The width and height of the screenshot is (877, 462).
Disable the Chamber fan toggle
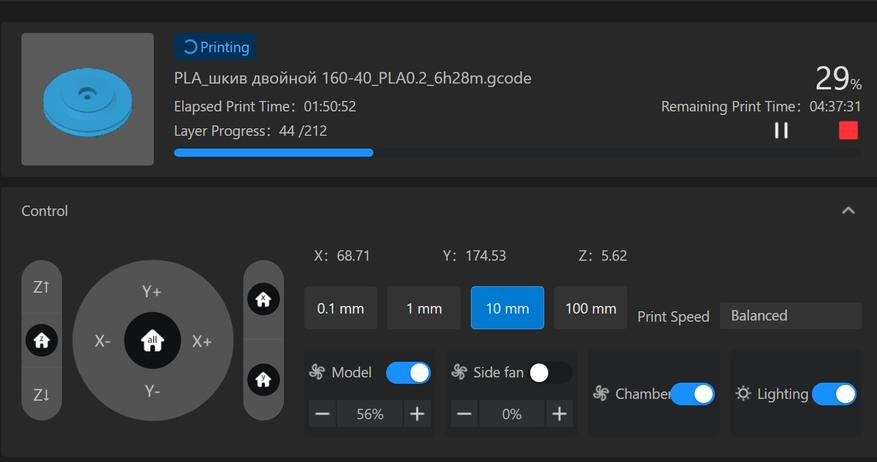pyautogui.click(x=692, y=394)
